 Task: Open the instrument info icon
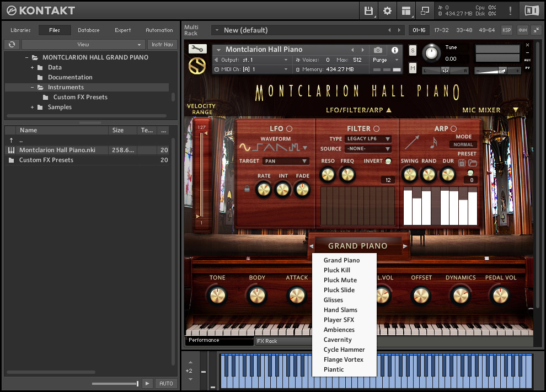click(x=395, y=50)
